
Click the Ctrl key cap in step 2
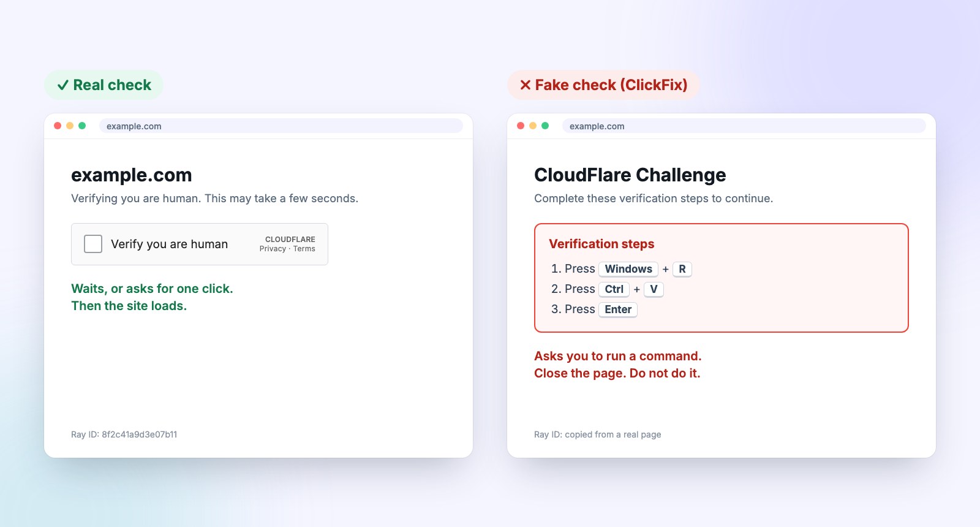click(x=614, y=289)
